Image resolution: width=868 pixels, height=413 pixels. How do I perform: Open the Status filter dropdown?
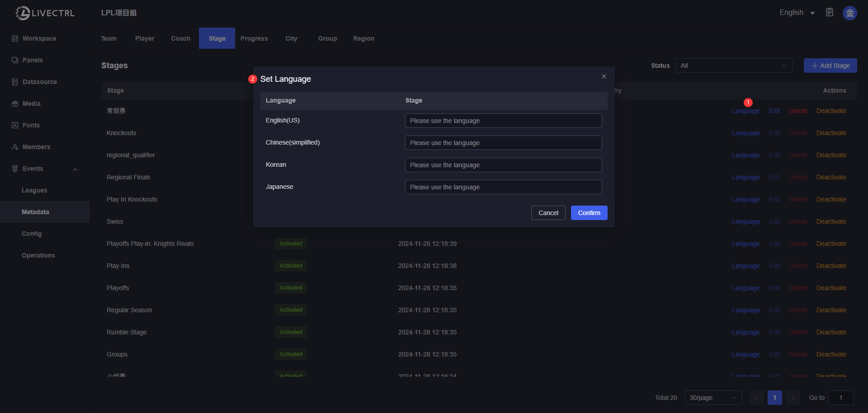click(734, 66)
